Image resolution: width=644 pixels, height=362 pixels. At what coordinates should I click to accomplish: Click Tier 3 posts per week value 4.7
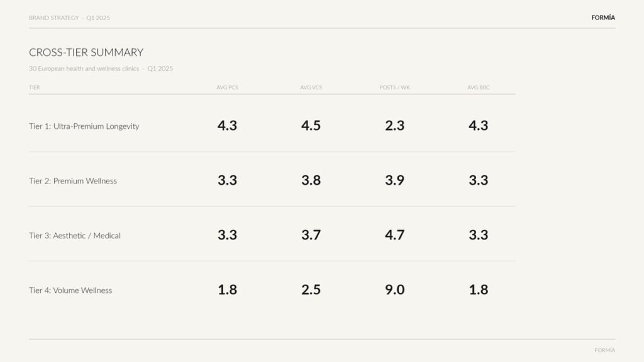[395, 235]
